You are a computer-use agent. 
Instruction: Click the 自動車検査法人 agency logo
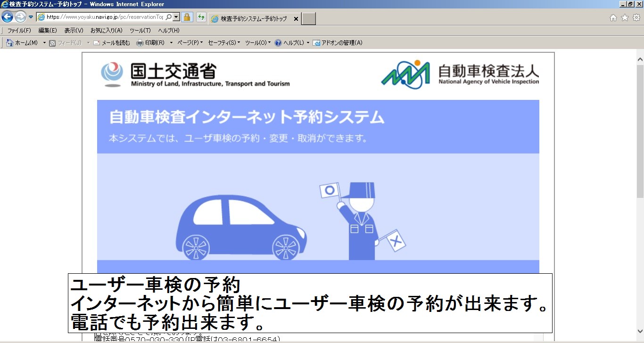click(x=460, y=74)
